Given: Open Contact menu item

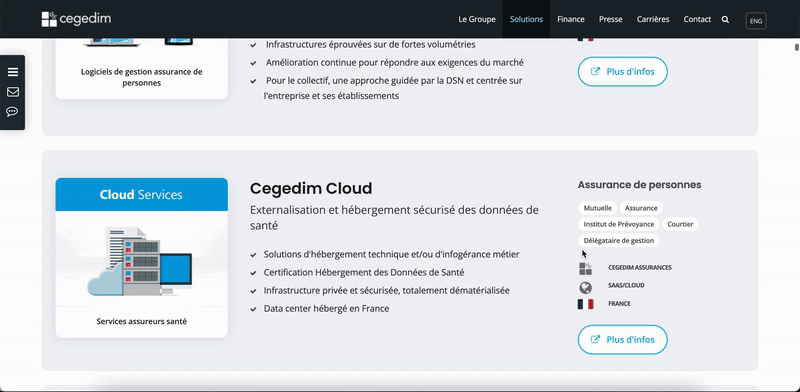Looking at the screenshot, I should point(697,19).
